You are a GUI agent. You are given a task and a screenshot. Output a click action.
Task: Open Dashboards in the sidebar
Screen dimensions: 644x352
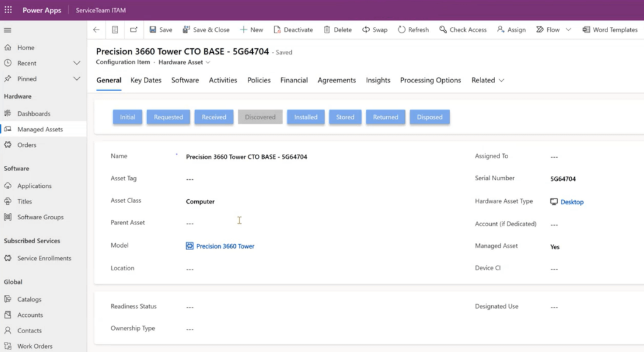tap(43, 114)
